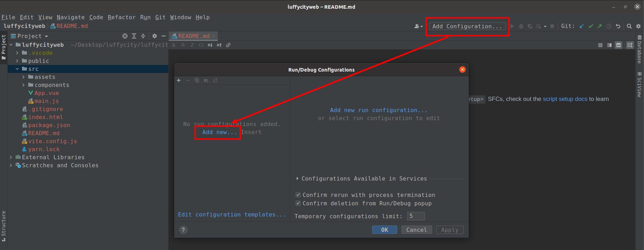Image resolution: width=644 pixels, height=250 pixels.
Task: Click Add Configuration button
Action: [x=467, y=26]
